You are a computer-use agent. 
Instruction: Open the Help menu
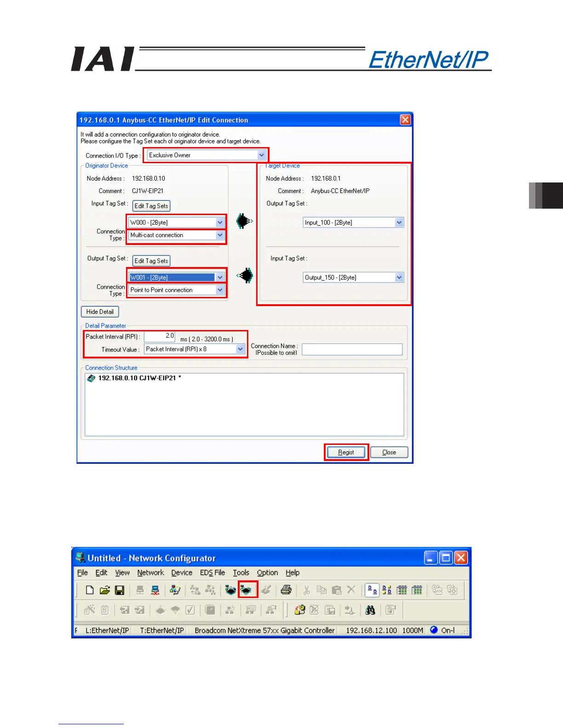[x=293, y=573]
